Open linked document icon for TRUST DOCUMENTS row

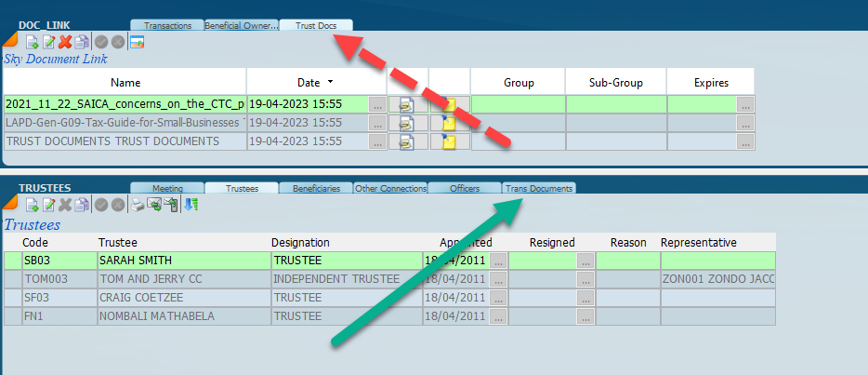[407, 141]
